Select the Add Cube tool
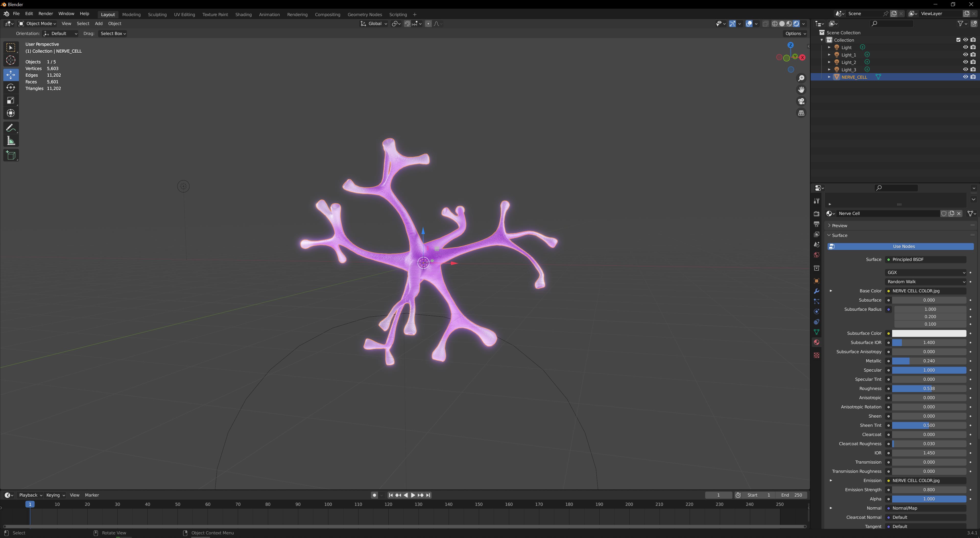The width and height of the screenshot is (980, 538). [11, 155]
